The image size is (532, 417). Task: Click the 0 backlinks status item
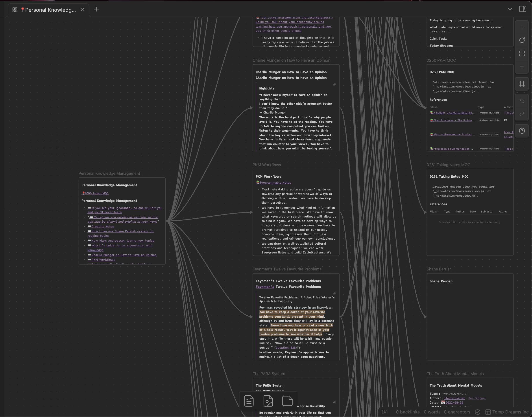(x=408, y=412)
